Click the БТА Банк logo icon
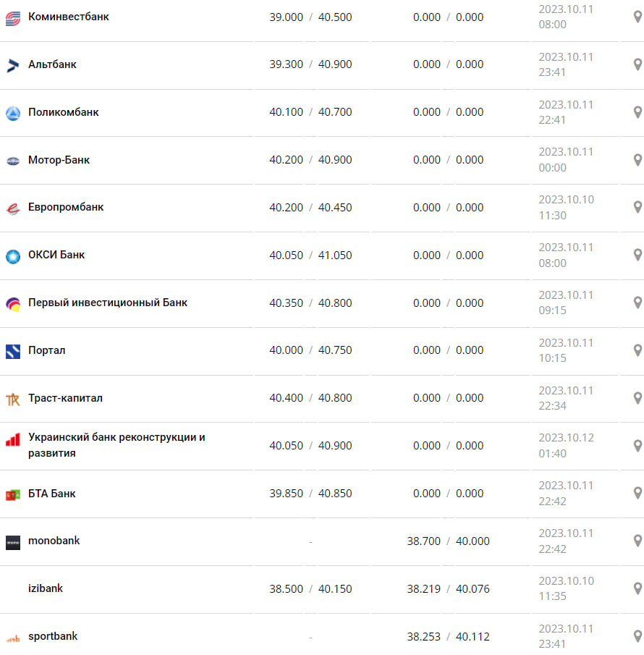 coord(13,495)
